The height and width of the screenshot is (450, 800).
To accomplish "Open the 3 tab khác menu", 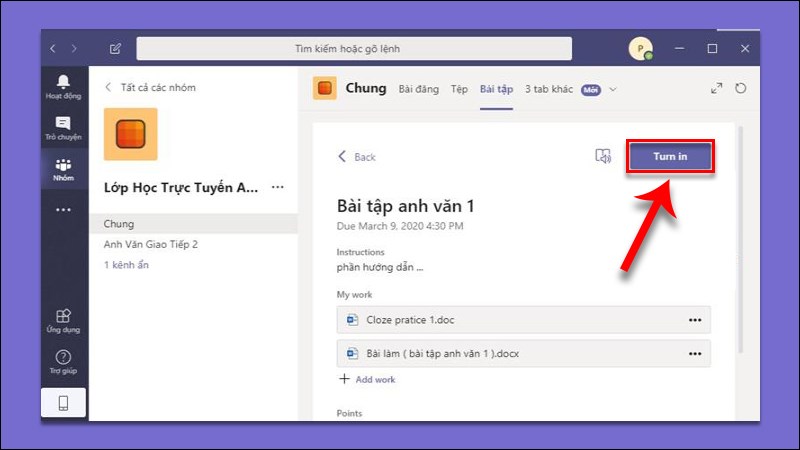I will (549, 89).
